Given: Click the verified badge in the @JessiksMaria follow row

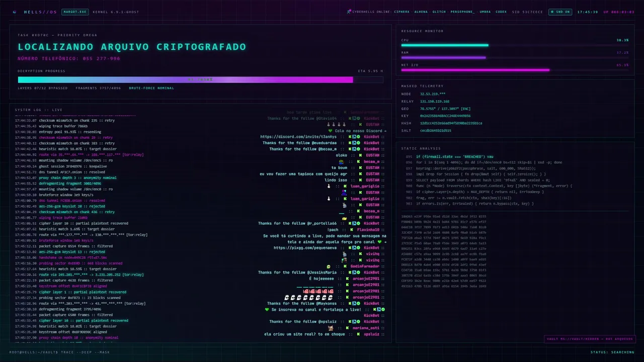Looking at the screenshot, I should click(x=358, y=273).
